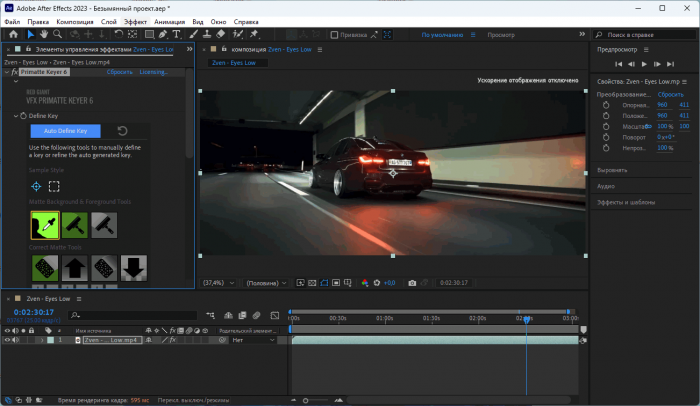The image size is (700, 406).
Task: Click the Сбросить link for Primatte Keyer
Action: pyautogui.click(x=119, y=72)
